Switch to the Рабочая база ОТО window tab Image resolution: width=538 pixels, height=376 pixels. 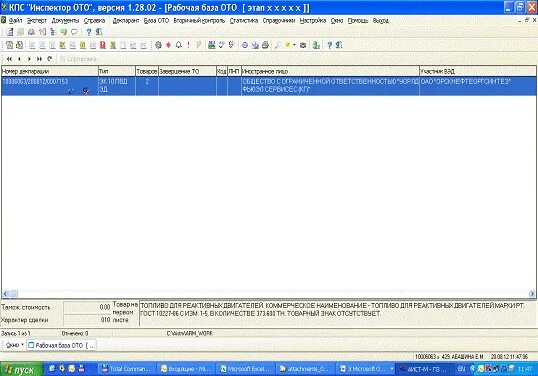pyautogui.click(x=61, y=345)
